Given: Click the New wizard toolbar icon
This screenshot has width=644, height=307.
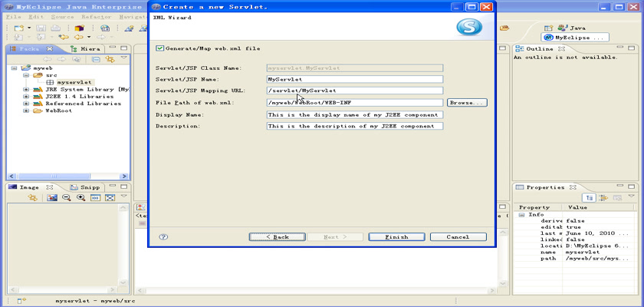Looking at the screenshot, I should click(18, 28).
